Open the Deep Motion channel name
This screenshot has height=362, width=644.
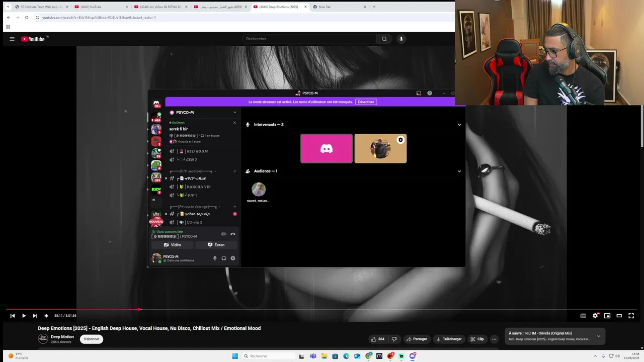pos(62,337)
